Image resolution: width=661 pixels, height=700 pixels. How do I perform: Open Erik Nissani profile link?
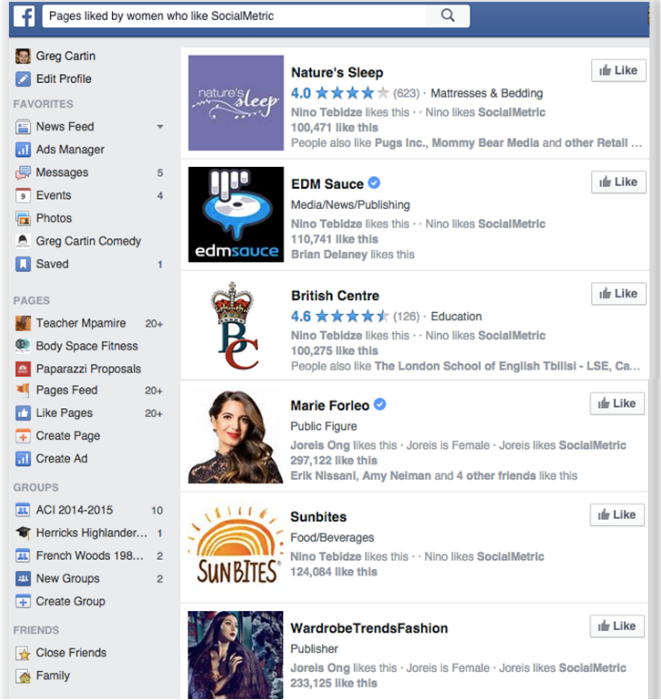pos(324,476)
